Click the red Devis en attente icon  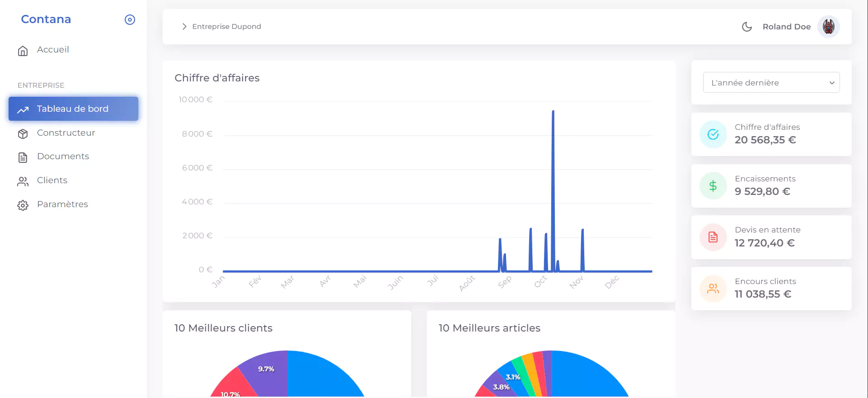click(713, 237)
